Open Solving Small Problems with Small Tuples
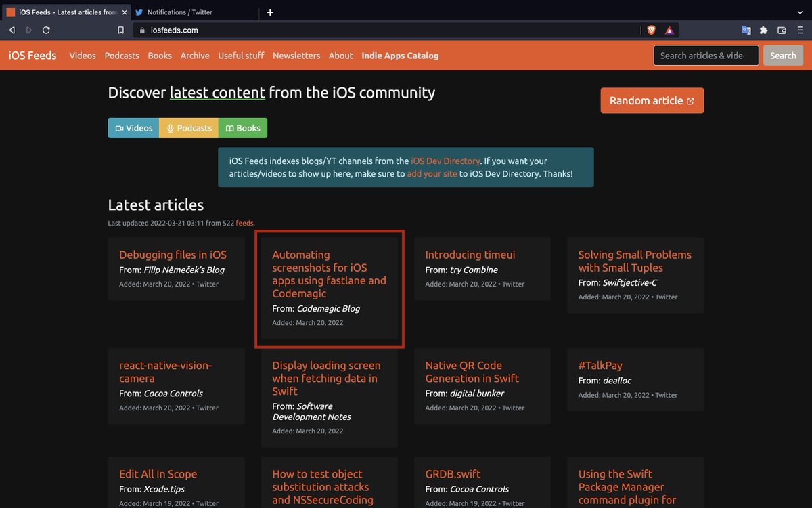812x508 pixels. 635,261
